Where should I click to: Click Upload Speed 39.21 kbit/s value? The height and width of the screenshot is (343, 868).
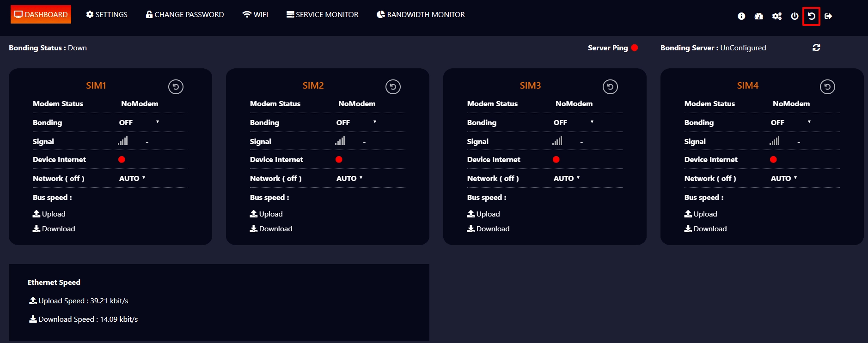click(x=109, y=301)
